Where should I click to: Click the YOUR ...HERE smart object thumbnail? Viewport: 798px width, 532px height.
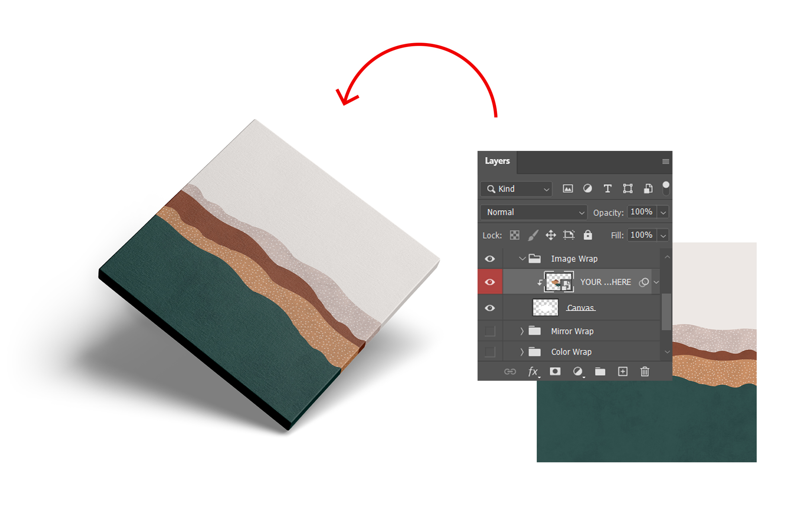tap(559, 282)
